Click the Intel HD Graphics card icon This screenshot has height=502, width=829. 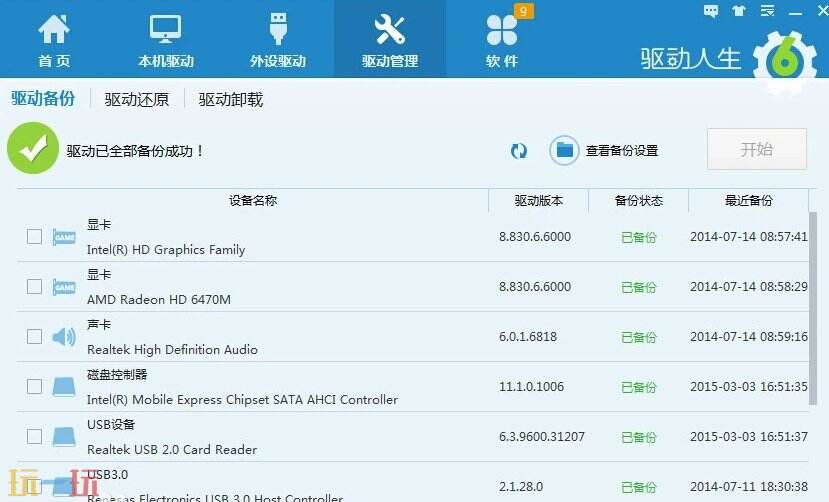64,237
